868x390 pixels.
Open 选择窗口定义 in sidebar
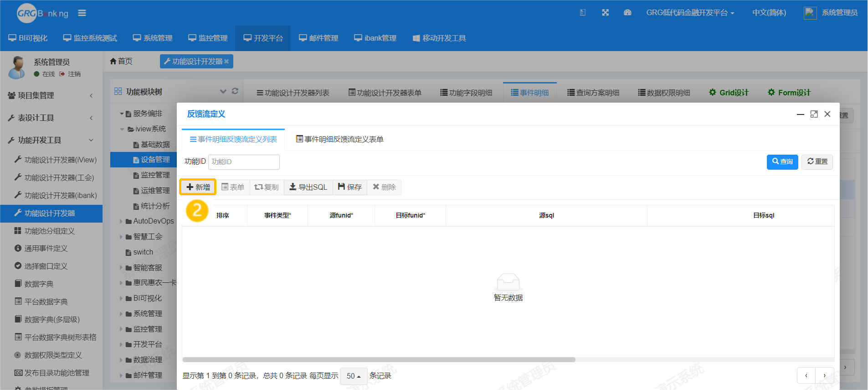coord(41,266)
